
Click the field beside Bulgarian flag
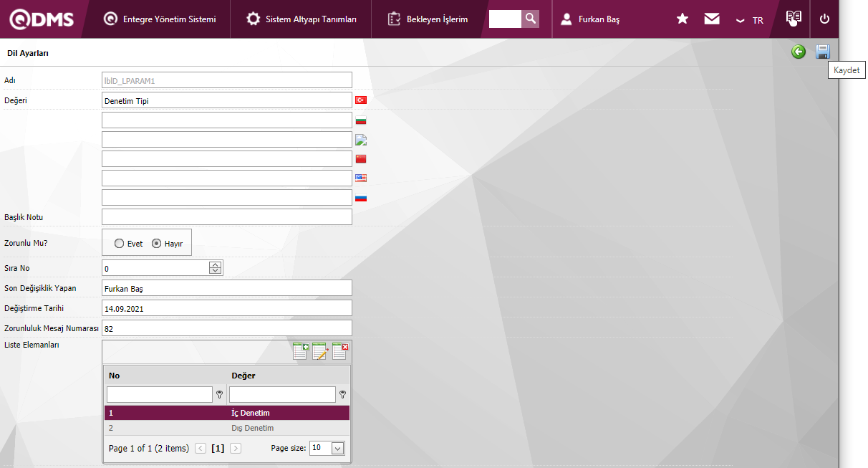pyautogui.click(x=227, y=120)
